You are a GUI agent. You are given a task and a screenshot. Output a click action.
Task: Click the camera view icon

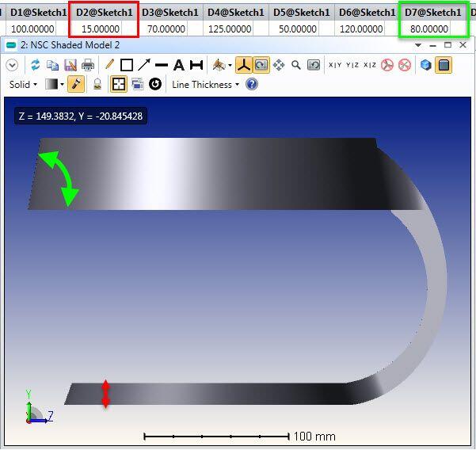219,65
